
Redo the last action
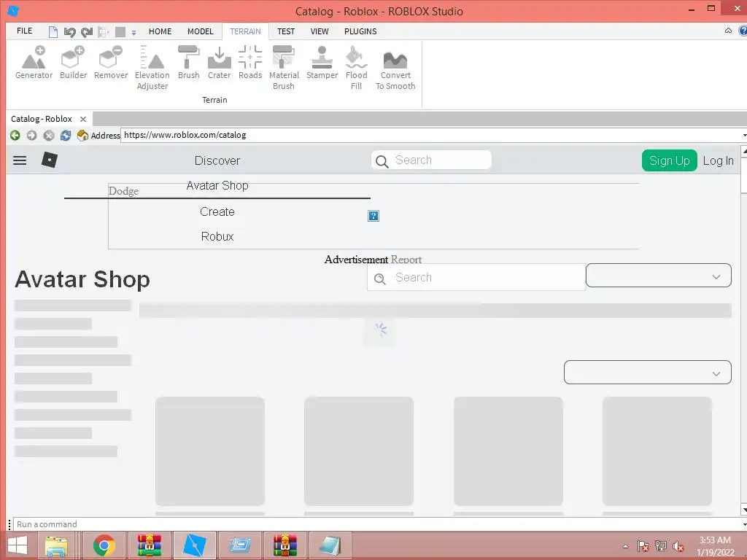(87, 32)
